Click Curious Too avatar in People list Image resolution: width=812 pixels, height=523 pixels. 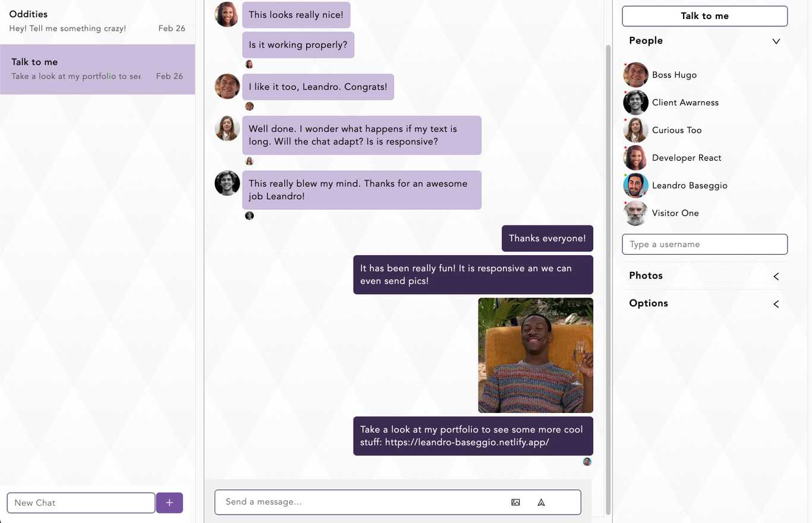pos(635,130)
